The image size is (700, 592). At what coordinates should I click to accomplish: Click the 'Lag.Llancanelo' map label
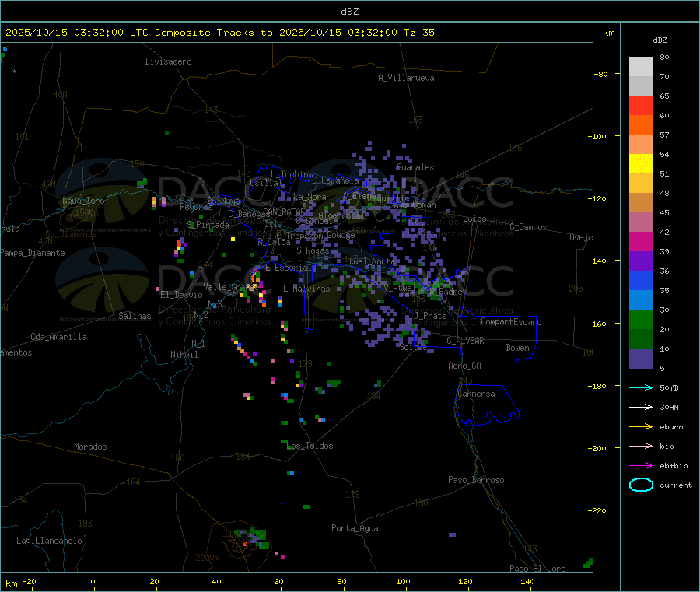point(49,541)
